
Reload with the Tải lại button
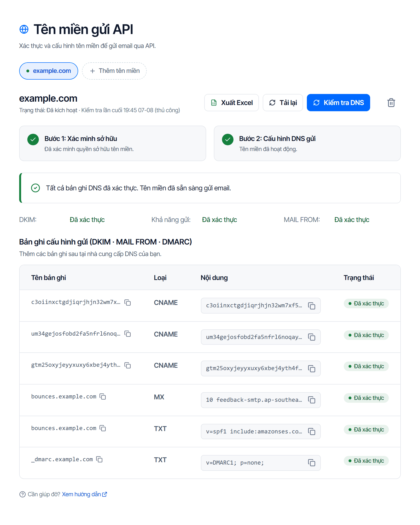283,103
